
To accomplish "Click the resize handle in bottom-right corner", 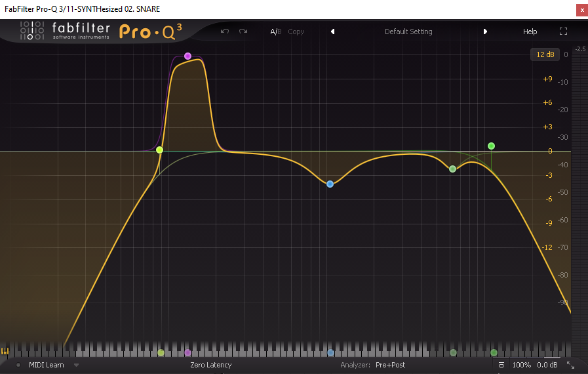I will coord(570,365).
